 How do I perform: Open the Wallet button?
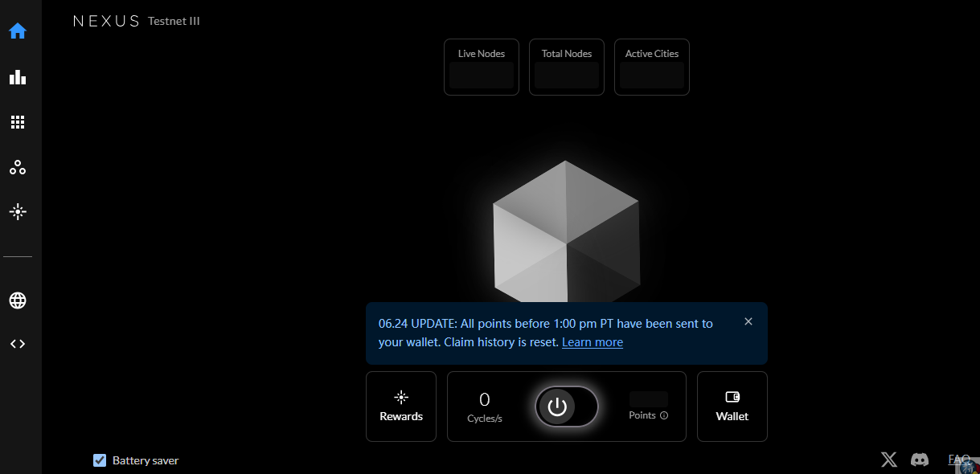(x=732, y=407)
